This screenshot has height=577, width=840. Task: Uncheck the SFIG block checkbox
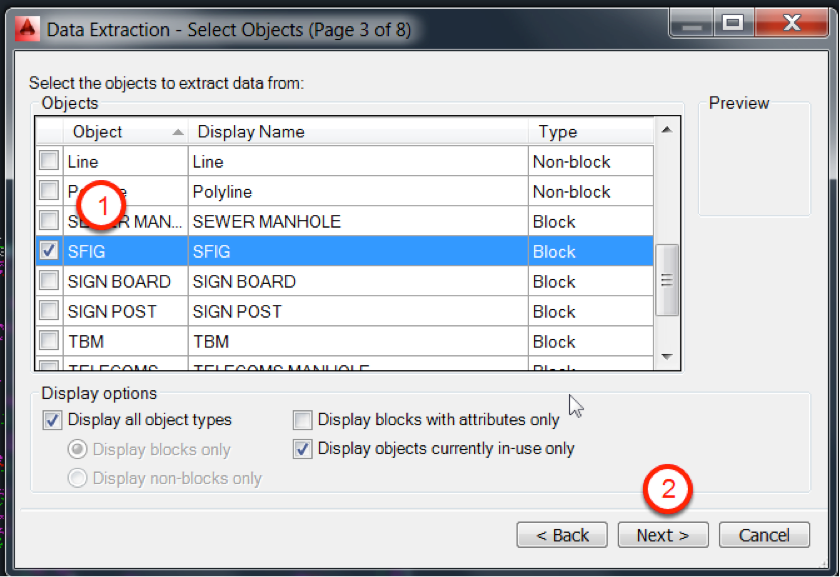pyautogui.click(x=49, y=251)
